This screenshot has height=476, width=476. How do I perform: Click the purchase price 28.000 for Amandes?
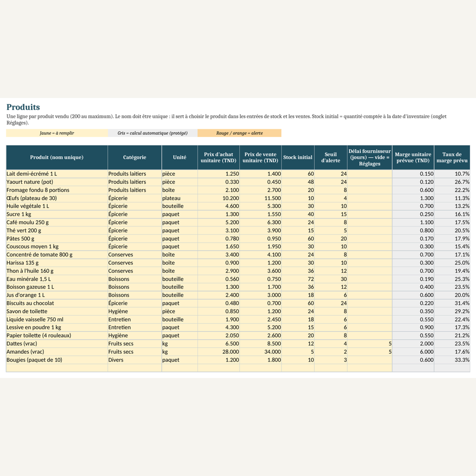(x=218, y=351)
